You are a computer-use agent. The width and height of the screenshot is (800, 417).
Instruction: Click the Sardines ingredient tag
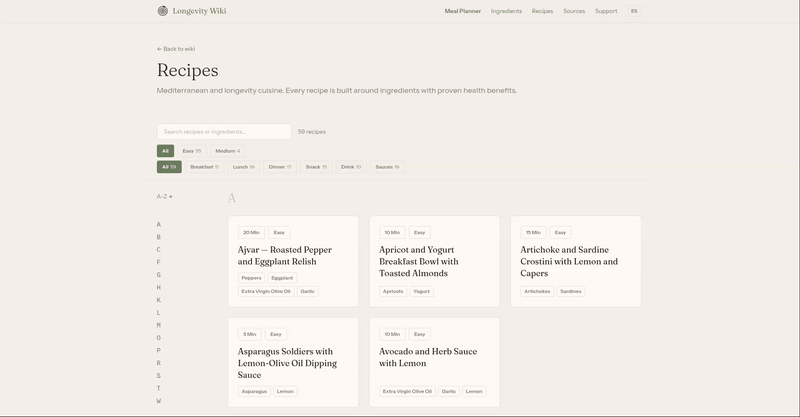[x=570, y=291]
